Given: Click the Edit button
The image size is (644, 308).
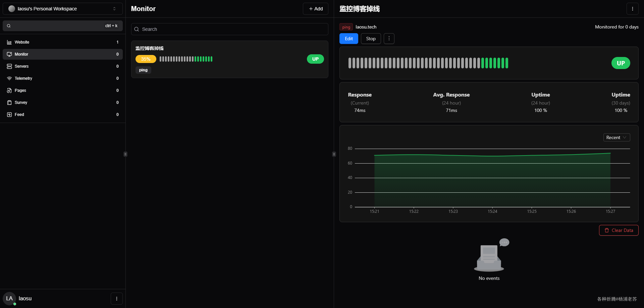Looking at the screenshot, I should click(x=349, y=39).
